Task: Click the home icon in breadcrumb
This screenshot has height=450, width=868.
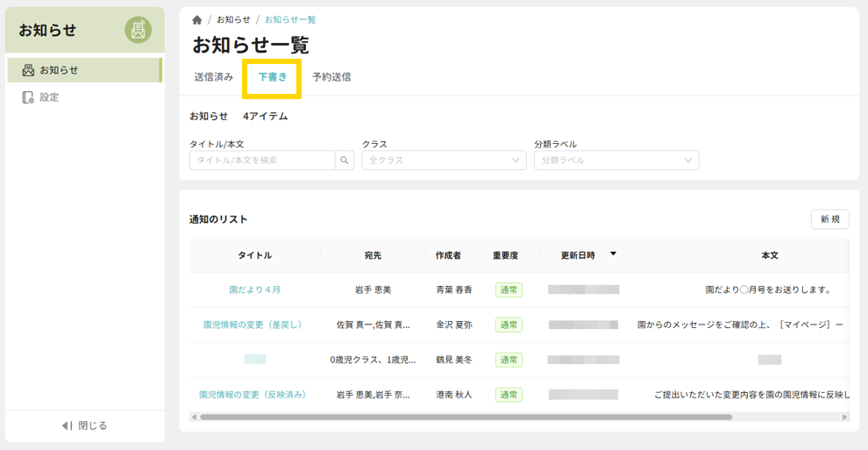Action: click(197, 20)
